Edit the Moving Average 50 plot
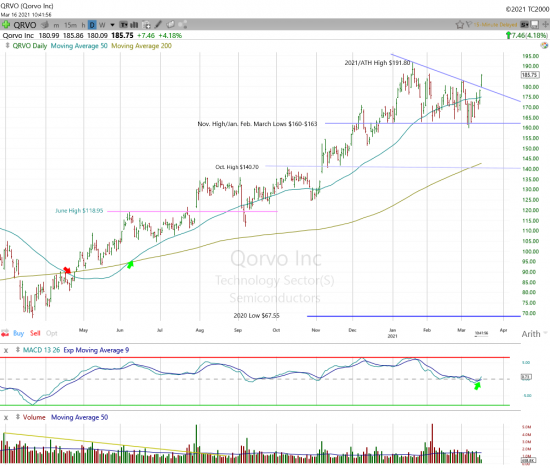Viewport: 550px width, 468px height. coord(79,46)
